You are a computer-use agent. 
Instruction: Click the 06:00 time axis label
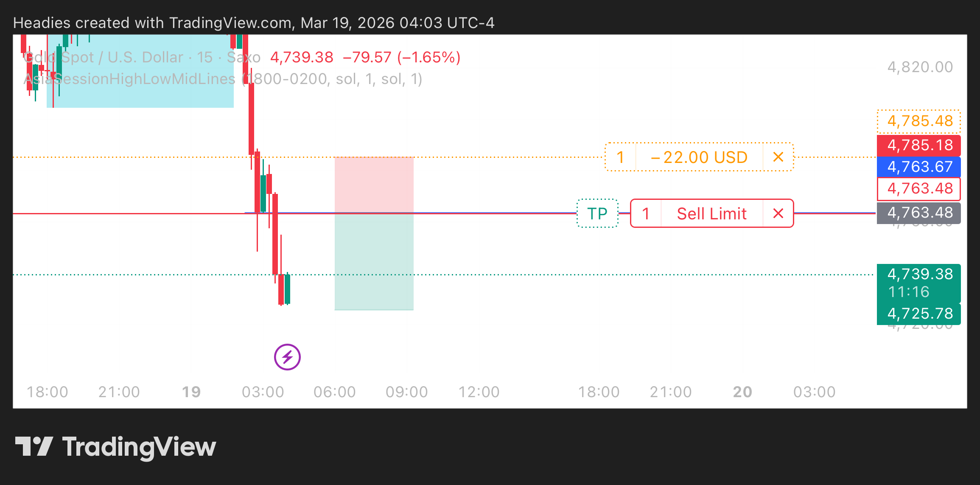coord(335,392)
